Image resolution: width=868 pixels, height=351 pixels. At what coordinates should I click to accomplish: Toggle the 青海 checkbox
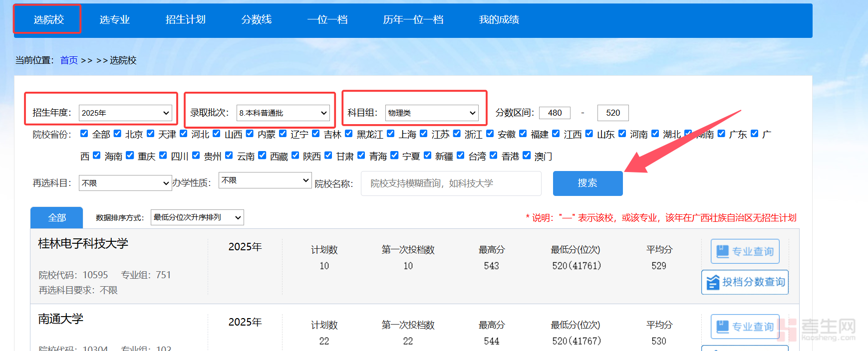tap(361, 155)
